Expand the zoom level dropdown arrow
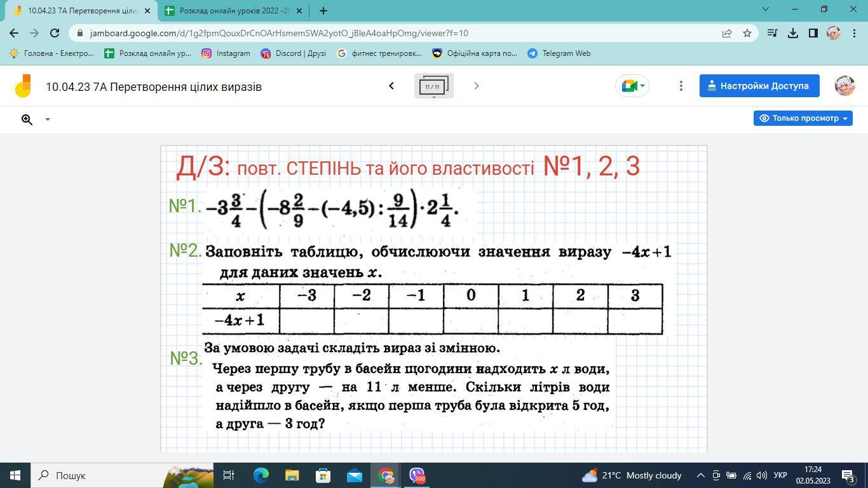This screenshot has width=868, height=488. click(47, 119)
